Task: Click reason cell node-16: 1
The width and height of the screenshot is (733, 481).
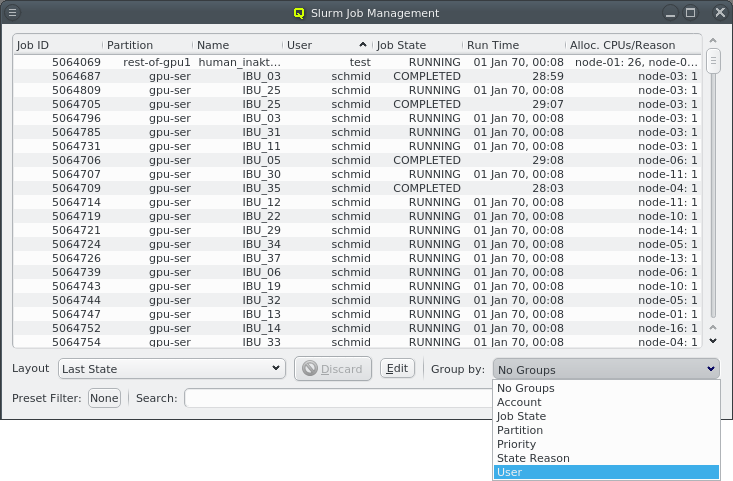Action: click(668, 329)
